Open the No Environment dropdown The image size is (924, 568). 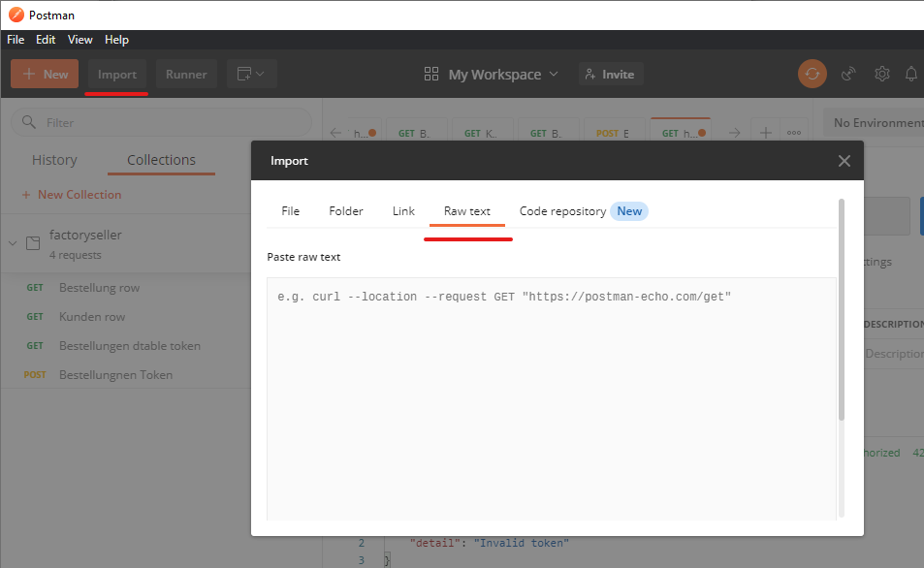(874, 122)
